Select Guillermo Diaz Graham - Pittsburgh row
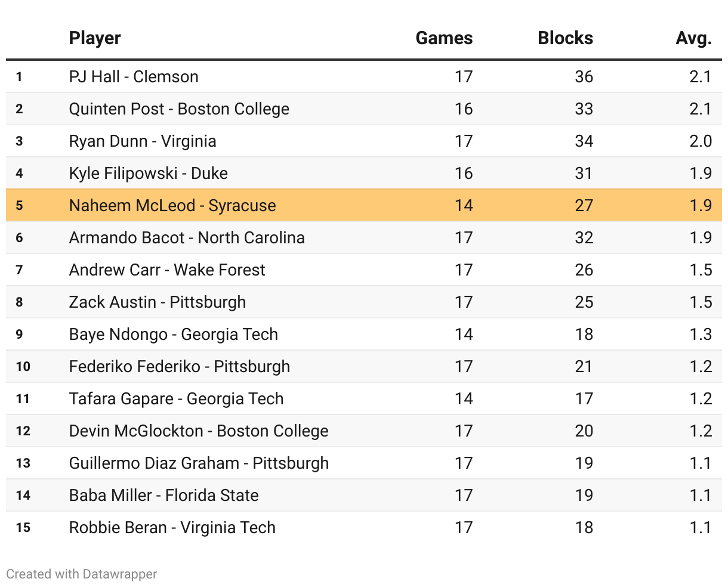Viewport: 728px width, 588px height. click(x=199, y=463)
